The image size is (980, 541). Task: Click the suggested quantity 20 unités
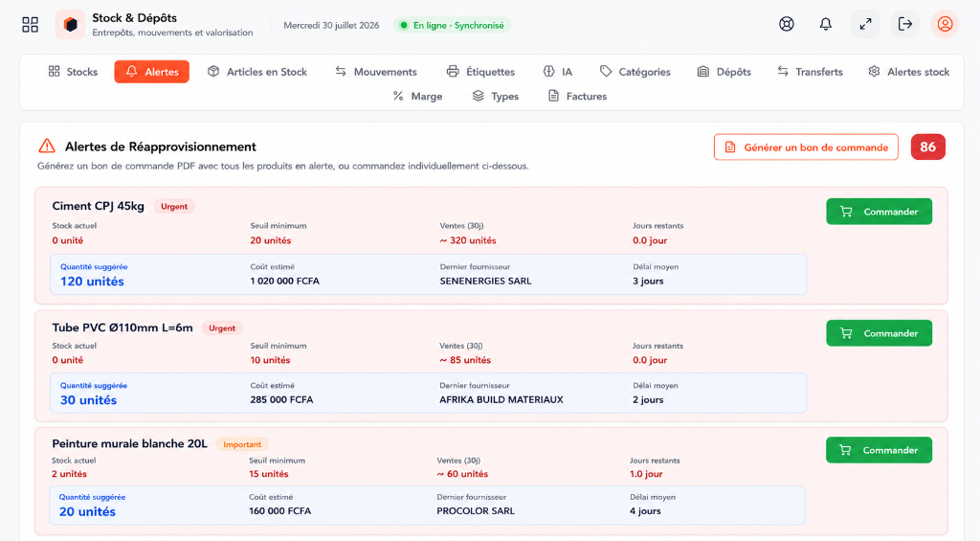[87, 511]
